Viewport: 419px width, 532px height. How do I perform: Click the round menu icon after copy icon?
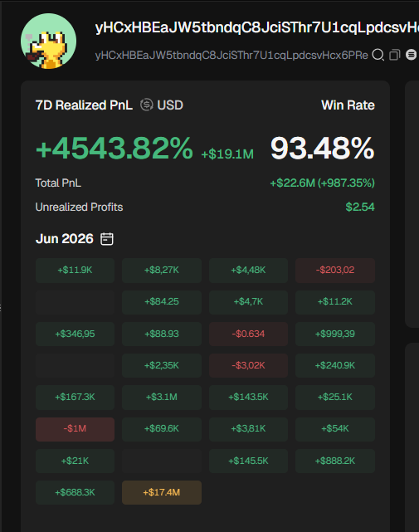click(x=412, y=55)
